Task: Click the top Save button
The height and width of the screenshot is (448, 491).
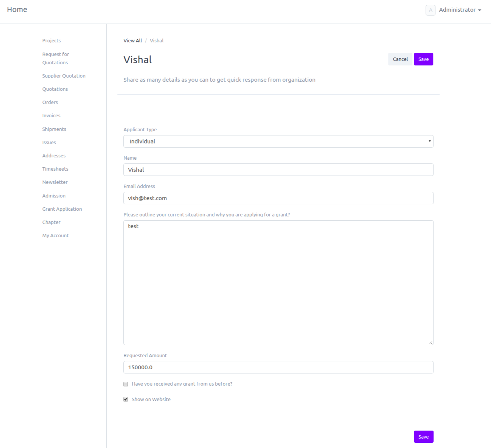Action: [x=423, y=59]
